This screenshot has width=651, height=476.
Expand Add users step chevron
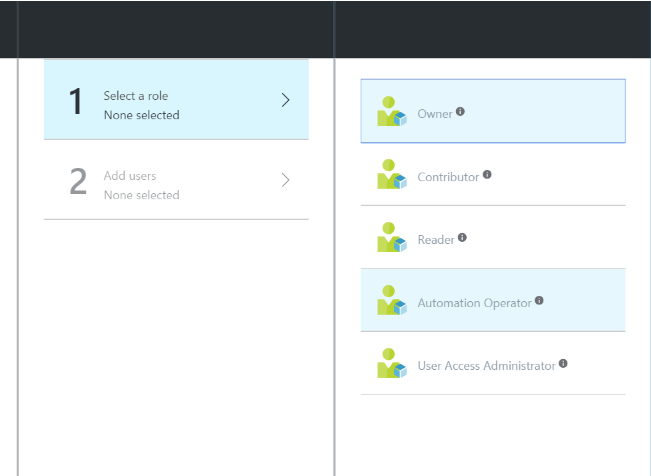[x=285, y=180]
